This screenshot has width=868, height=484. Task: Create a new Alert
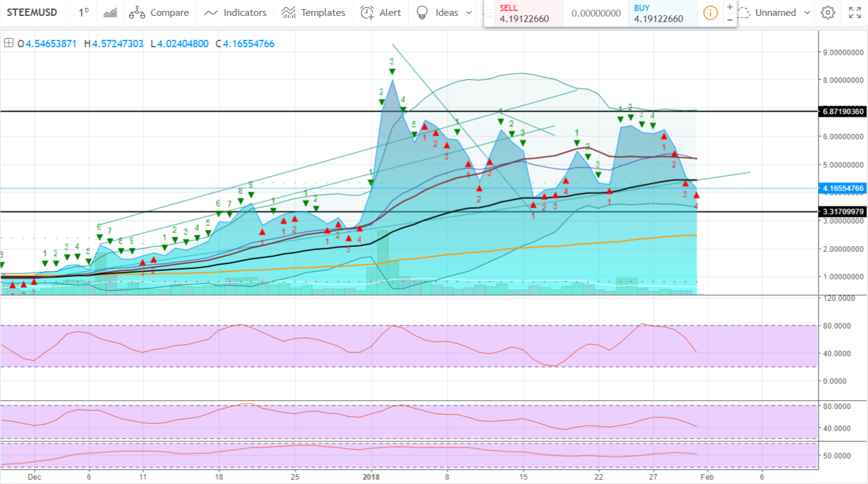pos(380,12)
